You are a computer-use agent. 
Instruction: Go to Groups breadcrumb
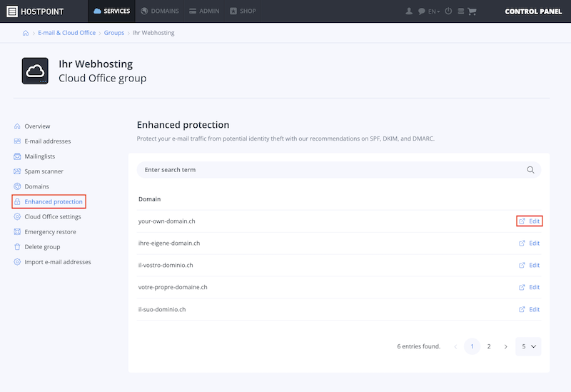[114, 33]
